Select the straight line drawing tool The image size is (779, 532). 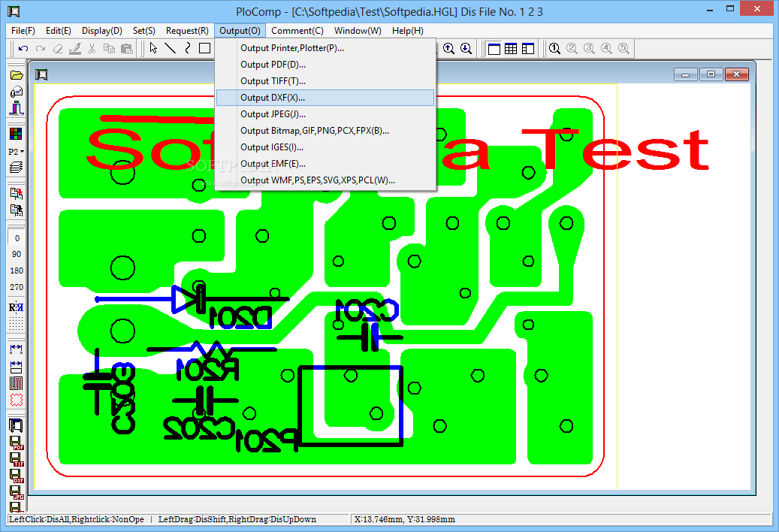click(171, 48)
